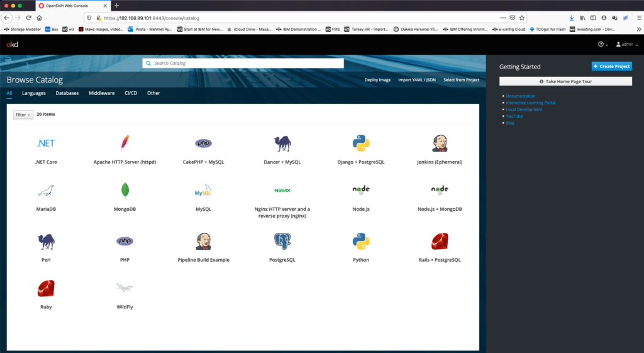Open page actions three-dot menu in address bar
This screenshot has height=353, width=644.
tap(502, 18)
